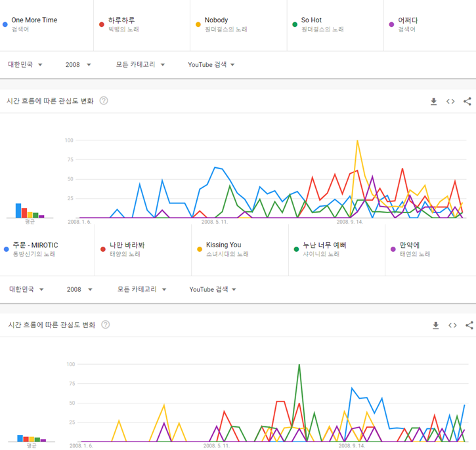Screen dimensions: 476x450
Task: Share the top interest-over-time chart
Action: [467, 101]
